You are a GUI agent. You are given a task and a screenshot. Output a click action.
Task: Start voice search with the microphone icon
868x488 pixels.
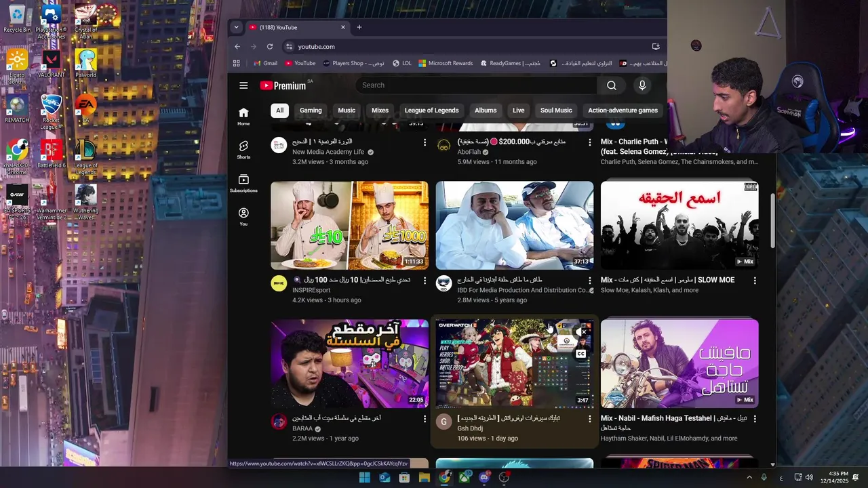[642, 85]
